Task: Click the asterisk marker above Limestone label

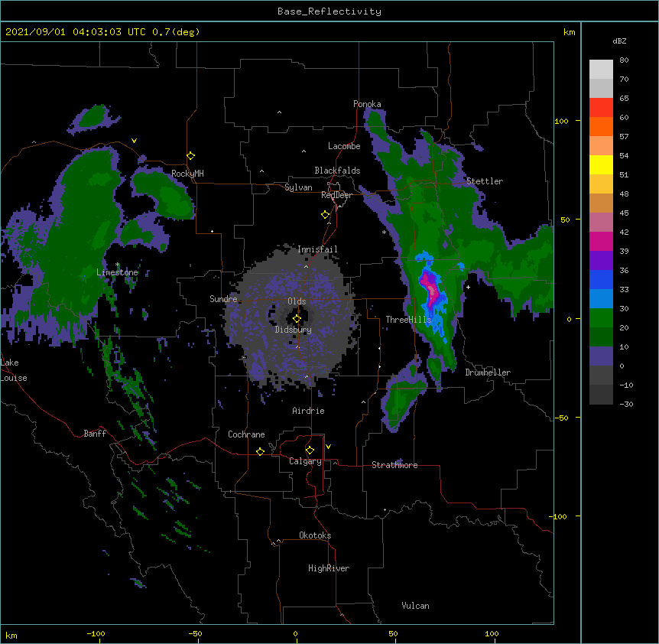Action: point(117,265)
